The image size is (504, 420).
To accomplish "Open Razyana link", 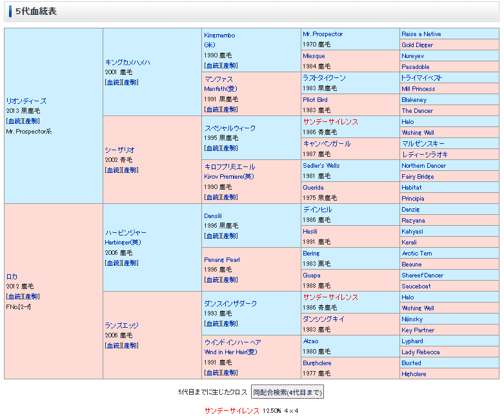I will [x=413, y=221].
